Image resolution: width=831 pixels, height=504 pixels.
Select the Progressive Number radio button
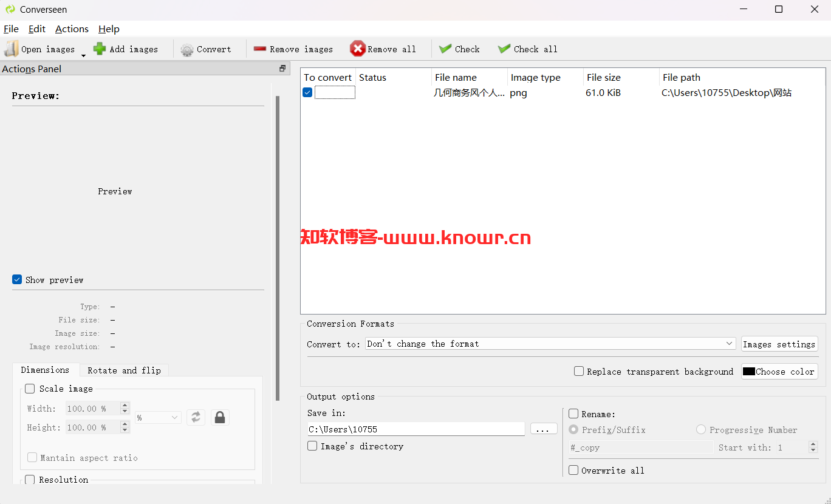point(701,429)
